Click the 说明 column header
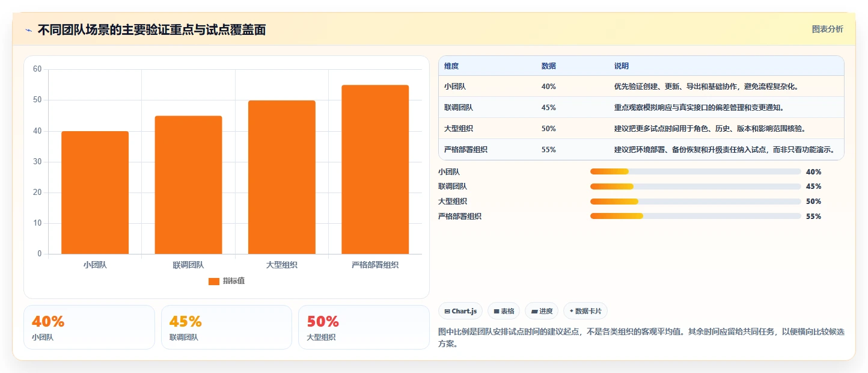 621,66
